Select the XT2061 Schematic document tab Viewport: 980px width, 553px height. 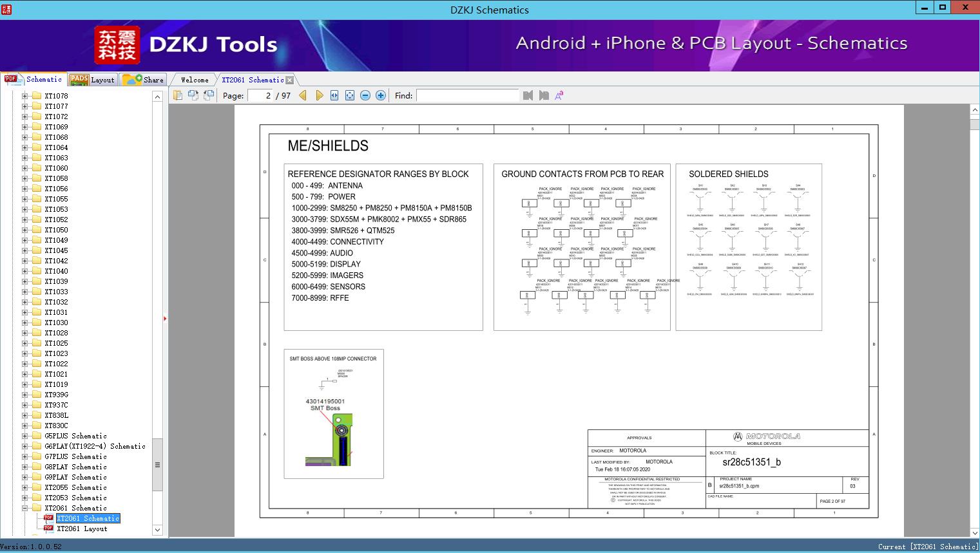click(x=253, y=80)
